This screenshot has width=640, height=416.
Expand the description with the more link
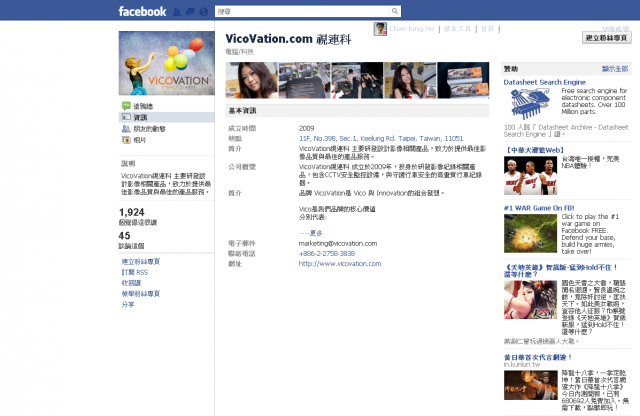coord(316,233)
